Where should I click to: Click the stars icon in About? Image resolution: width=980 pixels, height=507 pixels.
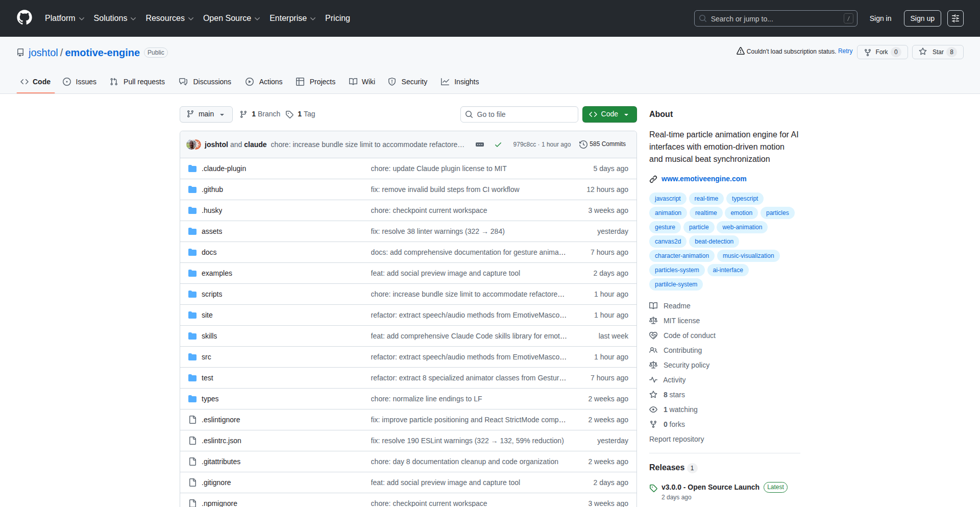tap(653, 395)
